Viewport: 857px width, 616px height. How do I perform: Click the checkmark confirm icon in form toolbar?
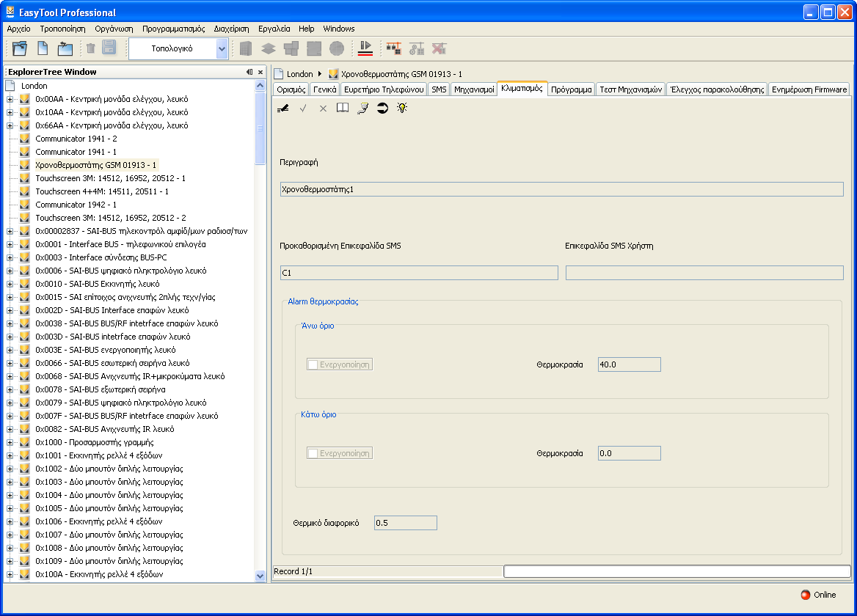tap(303, 108)
